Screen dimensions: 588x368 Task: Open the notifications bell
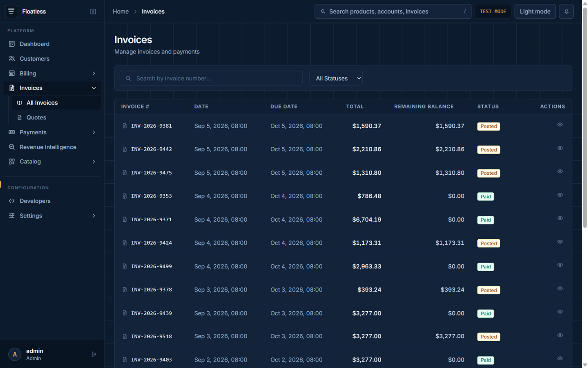coord(566,11)
